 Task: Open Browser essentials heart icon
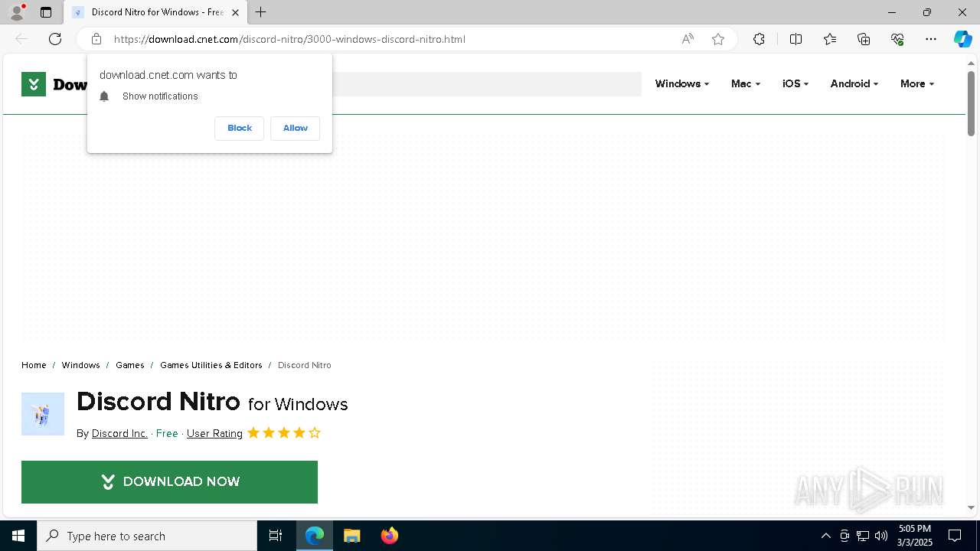(x=897, y=39)
